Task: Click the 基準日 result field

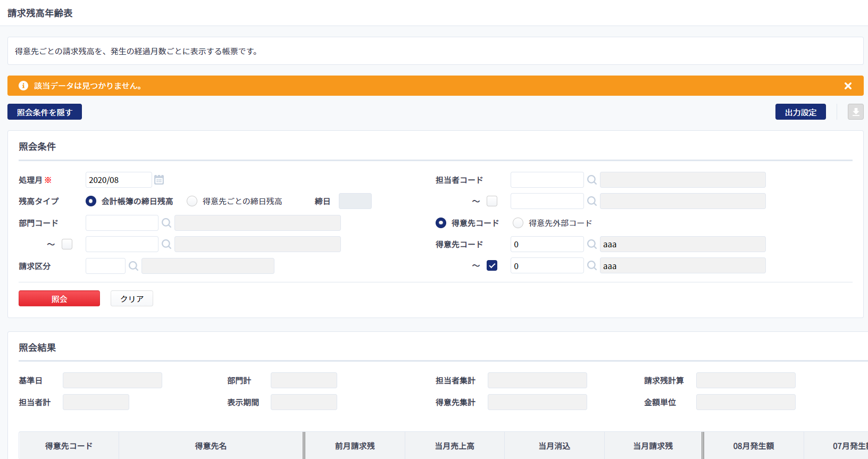Action: pyautogui.click(x=112, y=380)
